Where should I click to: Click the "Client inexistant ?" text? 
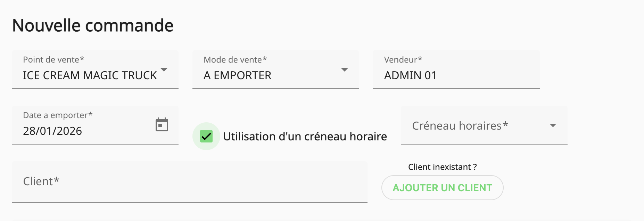coord(442,167)
